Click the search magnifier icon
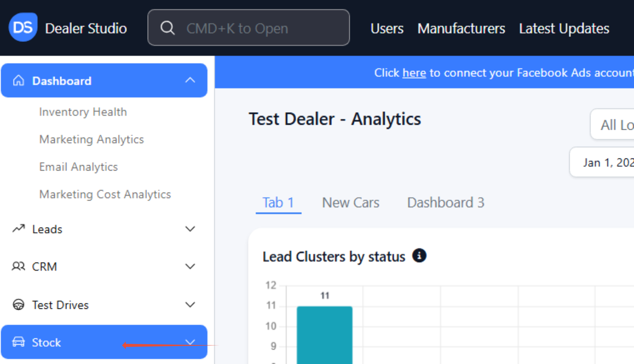This screenshot has width=634, height=364. point(167,28)
